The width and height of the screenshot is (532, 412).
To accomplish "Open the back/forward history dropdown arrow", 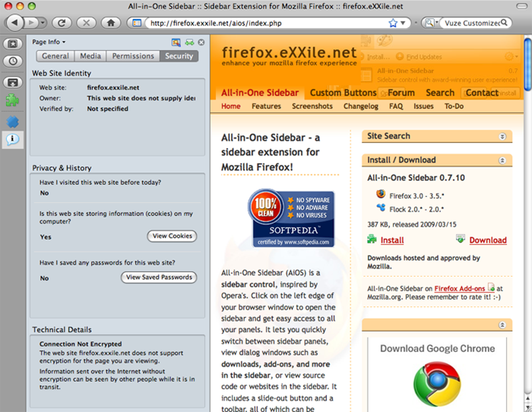I will (43, 23).
